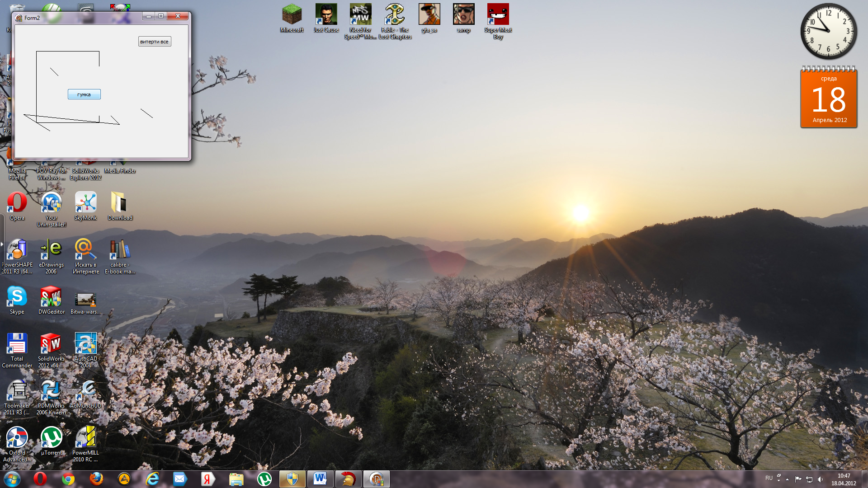Open Windows Explorer from the taskbar
The image size is (868, 488).
(236, 479)
